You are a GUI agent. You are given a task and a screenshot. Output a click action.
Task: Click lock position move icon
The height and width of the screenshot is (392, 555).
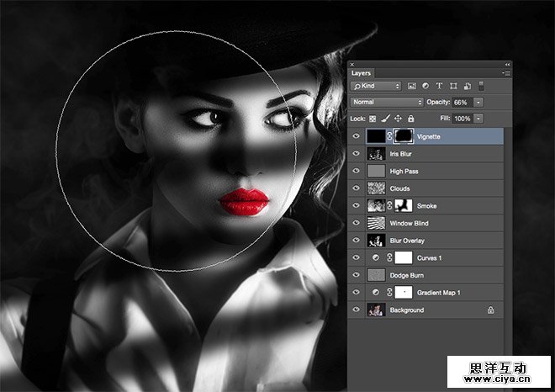pyautogui.click(x=398, y=119)
